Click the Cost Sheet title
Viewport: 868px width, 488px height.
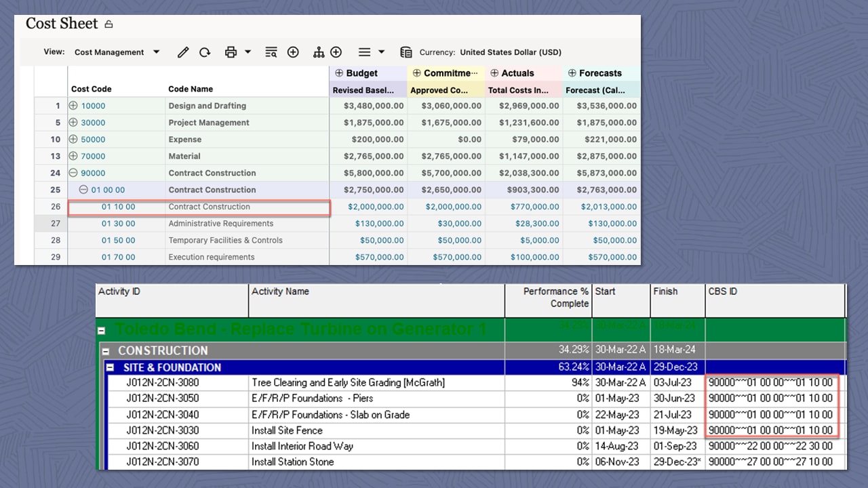[x=62, y=23]
